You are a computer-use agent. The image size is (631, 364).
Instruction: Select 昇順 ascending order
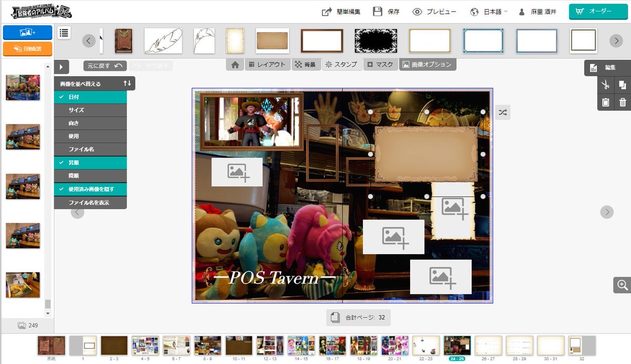pos(90,163)
